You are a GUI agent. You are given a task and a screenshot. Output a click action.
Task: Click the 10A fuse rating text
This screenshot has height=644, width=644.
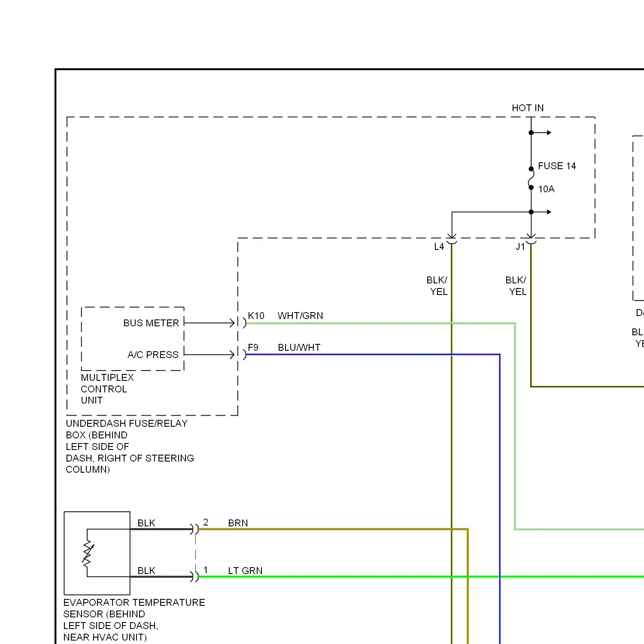coord(546,189)
